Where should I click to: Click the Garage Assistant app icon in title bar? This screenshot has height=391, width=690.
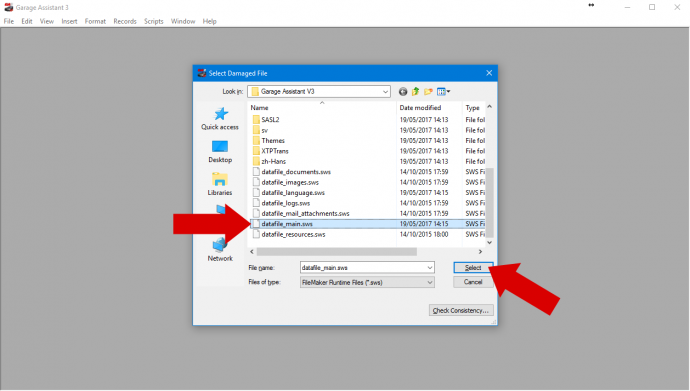pyautogui.click(x=8, y=7)
